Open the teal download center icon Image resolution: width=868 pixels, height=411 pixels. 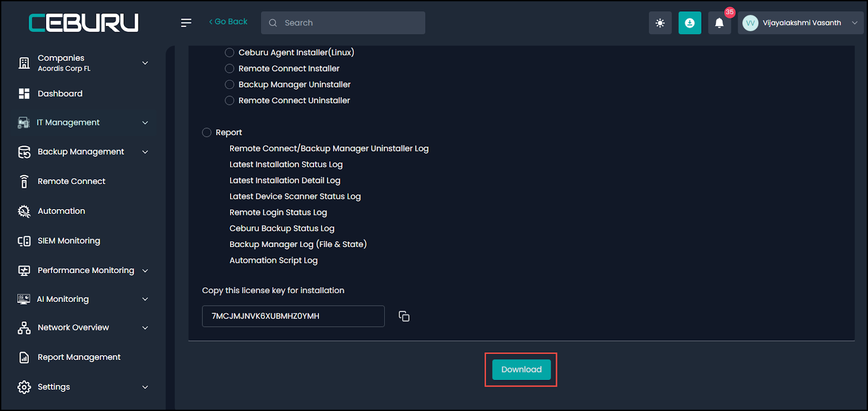[x=690, y=23]
